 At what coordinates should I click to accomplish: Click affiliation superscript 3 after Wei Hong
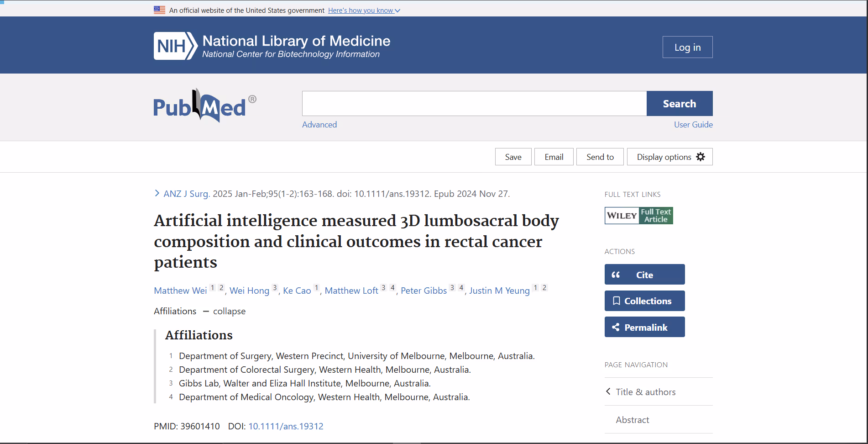(275, 288)
